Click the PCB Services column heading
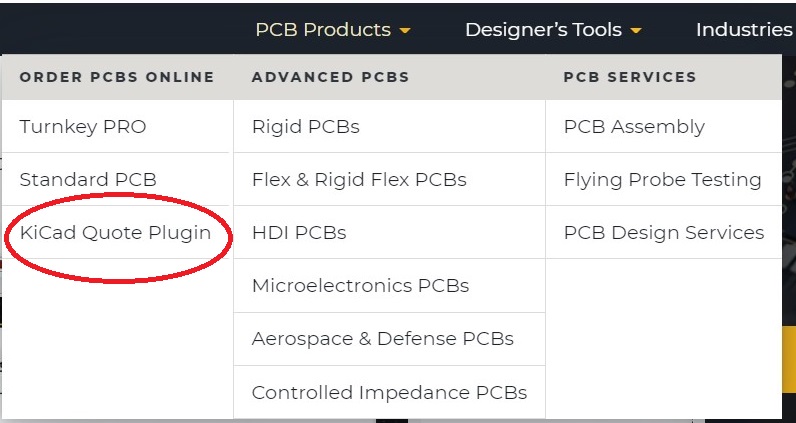796x423 pixels. 630,77
